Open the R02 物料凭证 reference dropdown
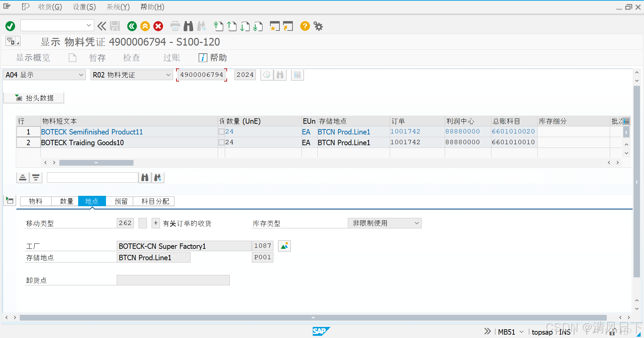This screenshot has width=644, height=338. point(131,75)
